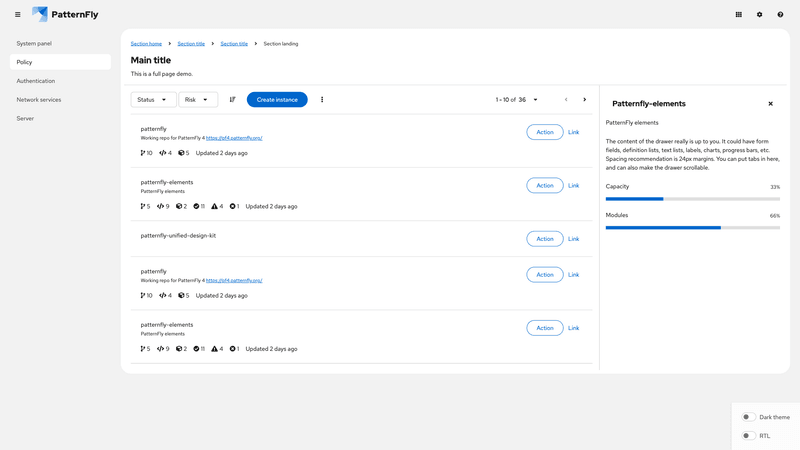Open the settings gear icon
Screen dimensions: 800x450
click(759, 15)
